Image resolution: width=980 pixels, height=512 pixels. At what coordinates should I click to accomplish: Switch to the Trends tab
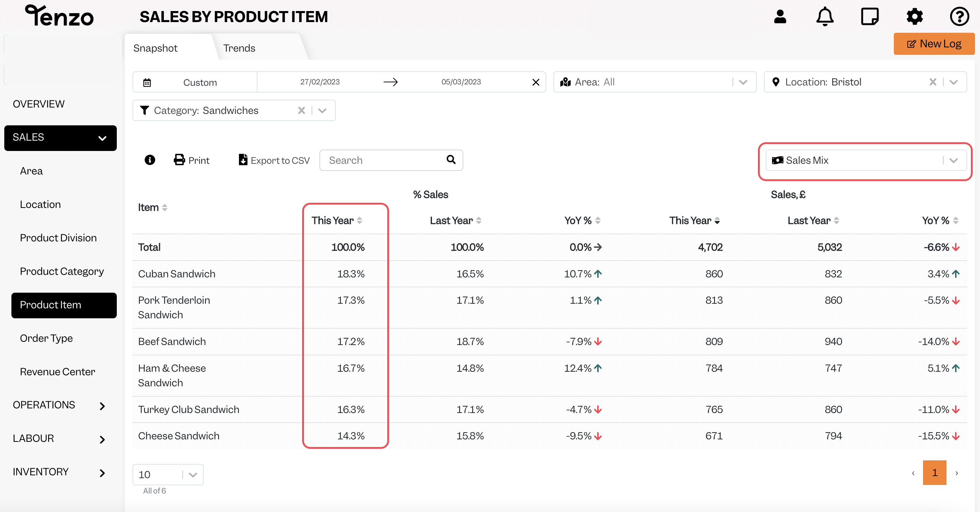coord(239,48)
